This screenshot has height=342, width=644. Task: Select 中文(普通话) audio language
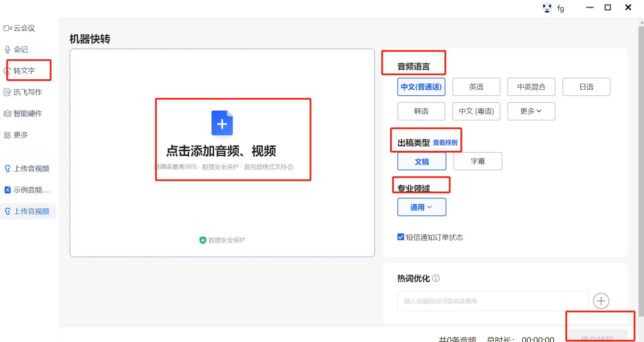tap(421, 87)
